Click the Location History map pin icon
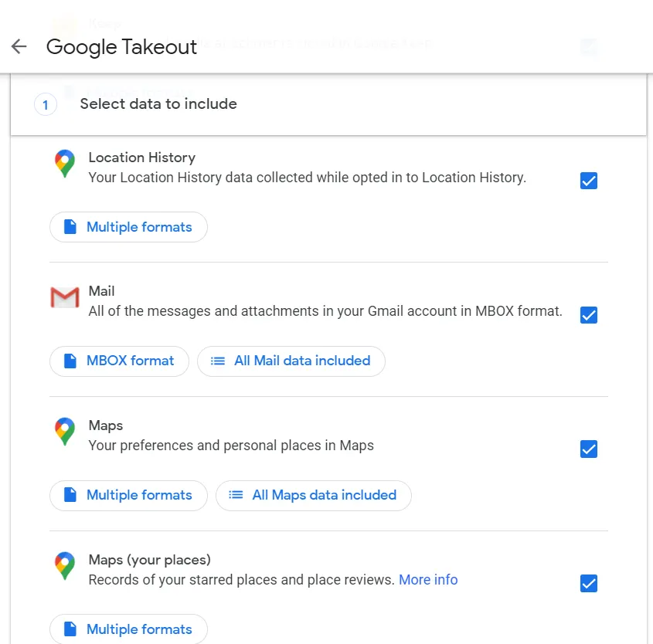 tap(65, 164)
